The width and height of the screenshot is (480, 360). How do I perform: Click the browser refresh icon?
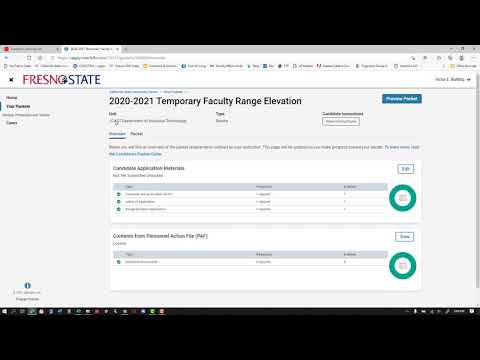click(x=29, y=58)
